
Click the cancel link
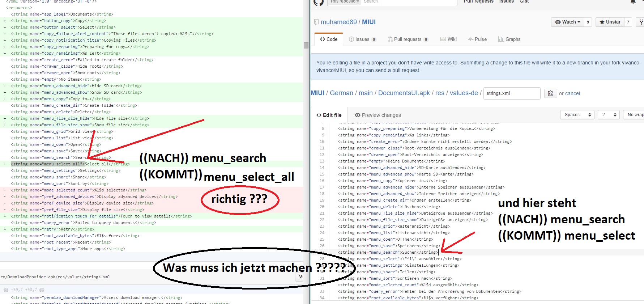coord(572,93)
